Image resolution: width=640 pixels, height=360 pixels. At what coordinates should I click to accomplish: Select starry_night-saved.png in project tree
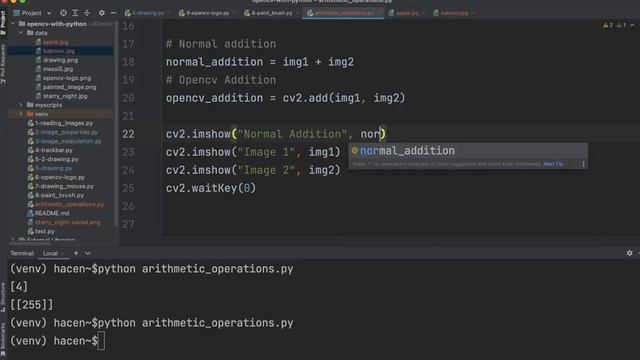click(x=68, y=222)
